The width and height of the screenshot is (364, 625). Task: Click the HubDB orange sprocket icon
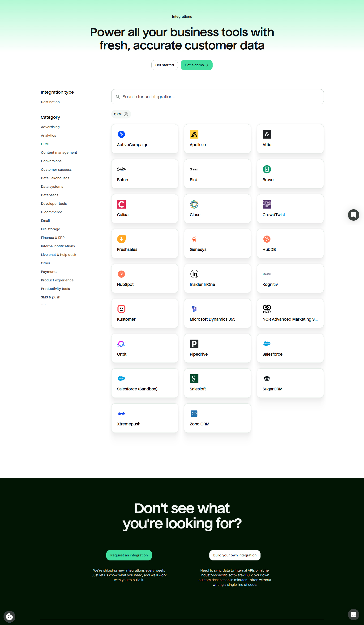point(267,239)
